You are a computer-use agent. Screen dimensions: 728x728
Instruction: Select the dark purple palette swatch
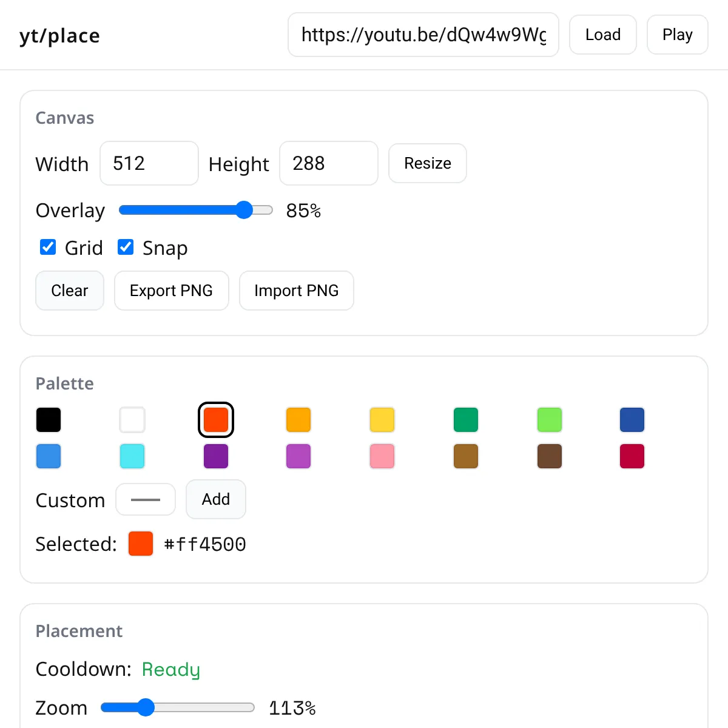click(x=216, y=456)
